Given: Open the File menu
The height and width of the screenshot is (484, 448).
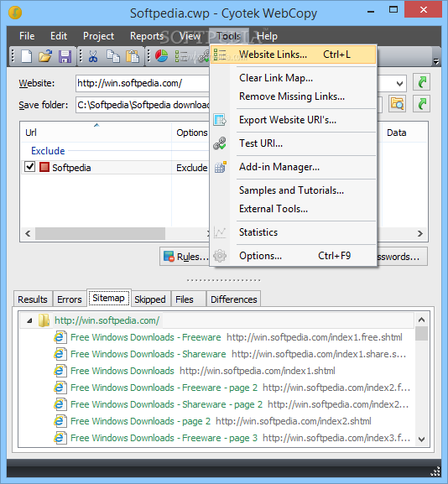Looking at the screenshot, I should (27, 36).
